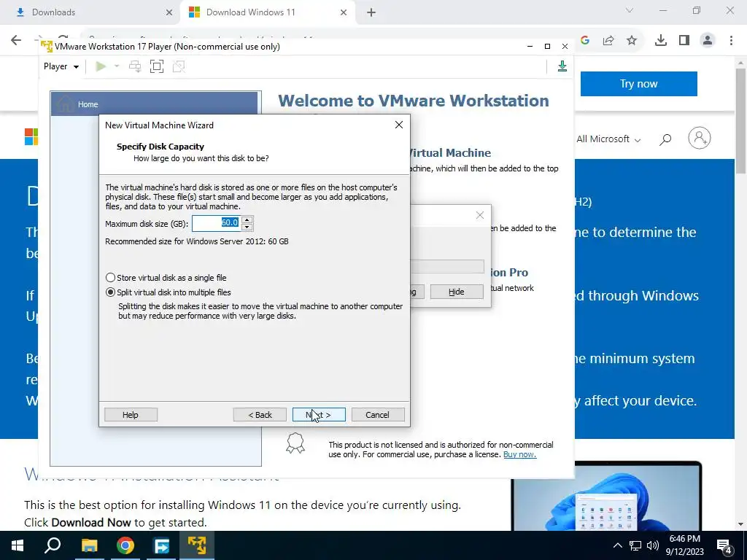Close the small dialog behind the wizard
The image size is (747, 560).
pyautogui.click(x=480, y=215)
